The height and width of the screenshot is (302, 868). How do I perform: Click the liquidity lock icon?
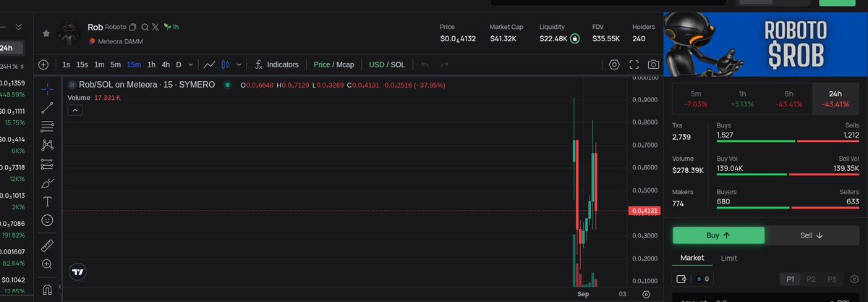pos(575,38)
